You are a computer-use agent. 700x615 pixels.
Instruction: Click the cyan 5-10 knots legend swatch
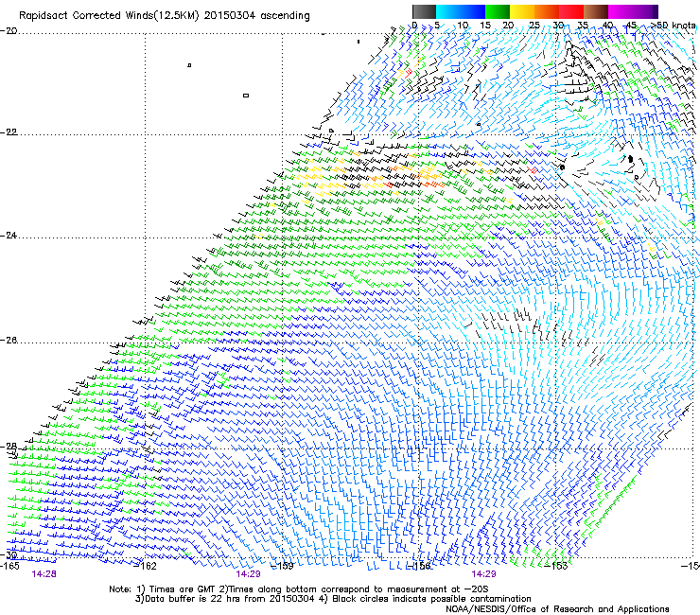click(x=447, y=11)
